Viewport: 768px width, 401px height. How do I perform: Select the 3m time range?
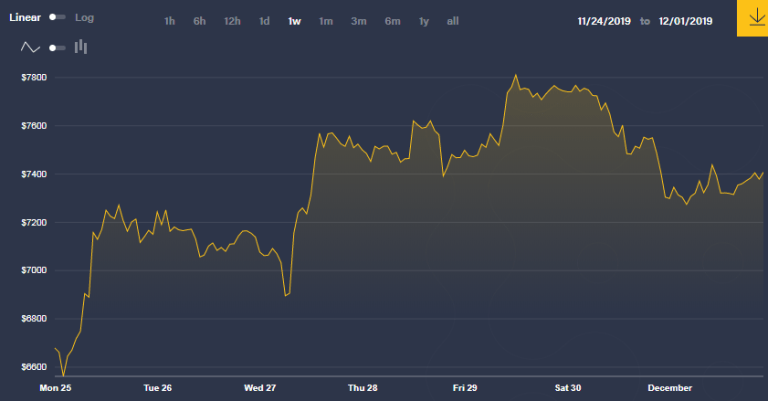coord(359,21)
